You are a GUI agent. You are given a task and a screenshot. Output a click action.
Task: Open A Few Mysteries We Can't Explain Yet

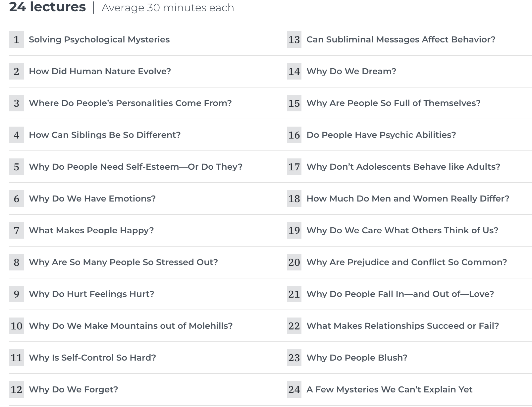(x=389, y=389)
